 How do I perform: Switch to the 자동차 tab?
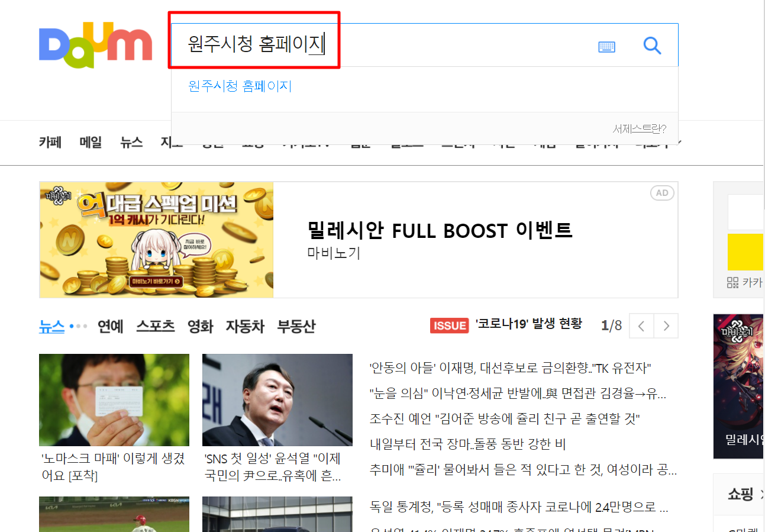(245, 326)
